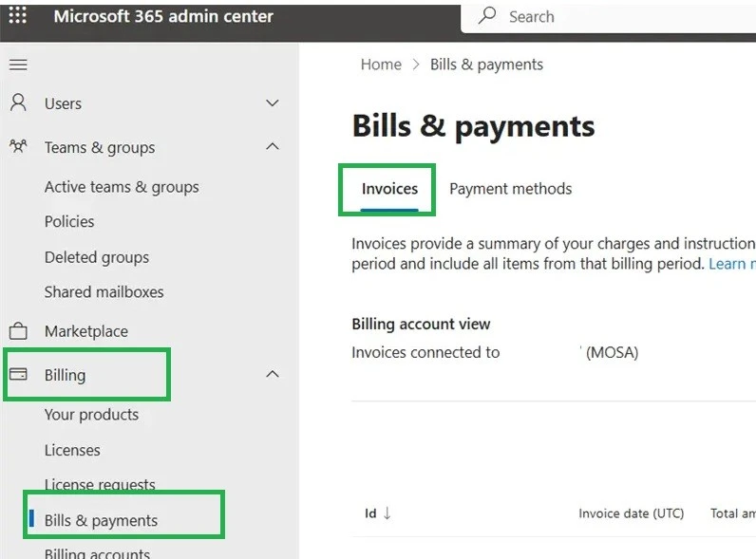Image resolution: width=756 pixels, height=559 pixels.
Task: Open Your products under Billing
Action: click(91, 415)
